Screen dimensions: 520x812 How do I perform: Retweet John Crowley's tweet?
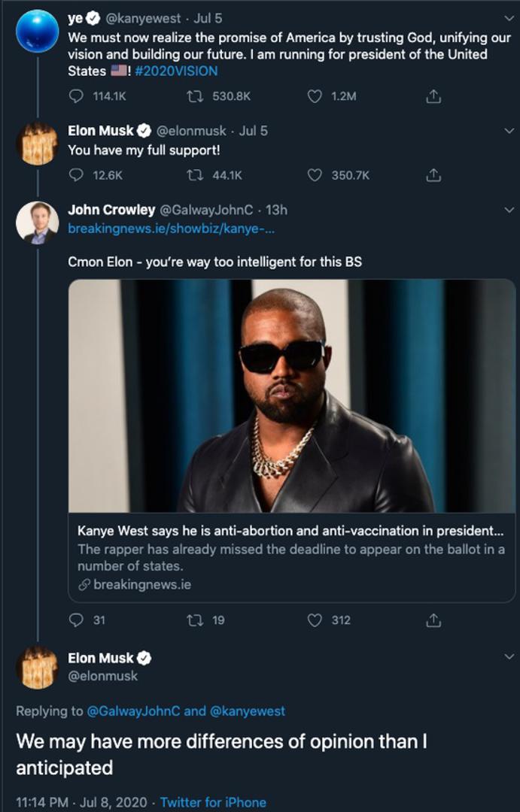[193, 620]
